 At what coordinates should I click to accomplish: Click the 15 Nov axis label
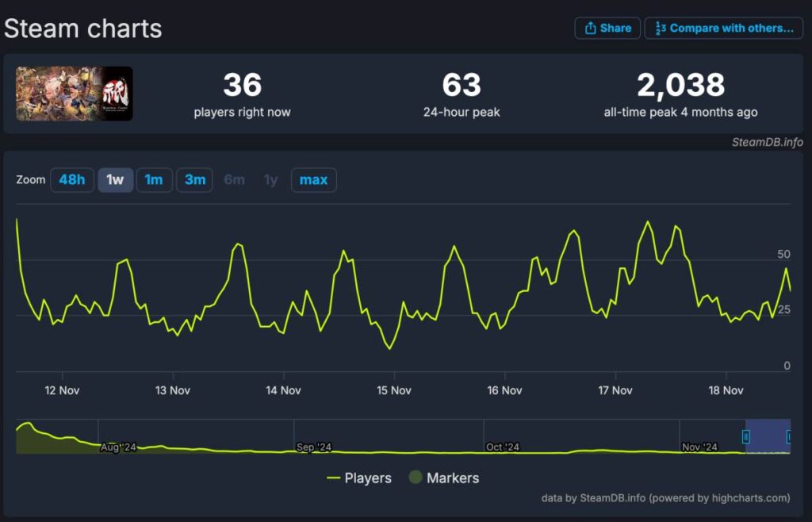tap(394, 390)
